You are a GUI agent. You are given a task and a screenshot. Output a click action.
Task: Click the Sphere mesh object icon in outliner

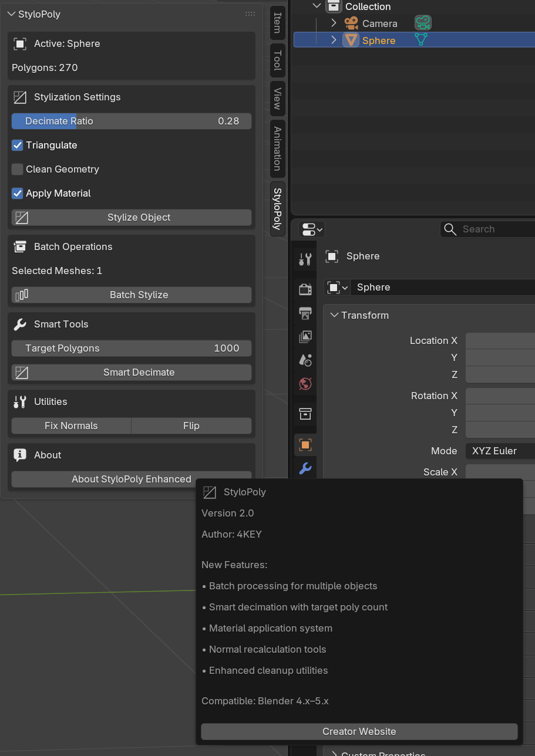(351, 41)
